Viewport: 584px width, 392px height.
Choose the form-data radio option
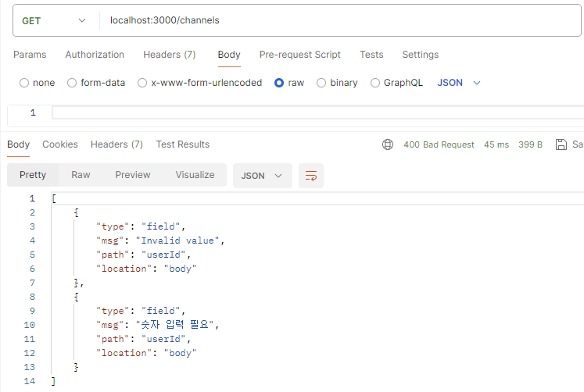click(x=72, y=83)
